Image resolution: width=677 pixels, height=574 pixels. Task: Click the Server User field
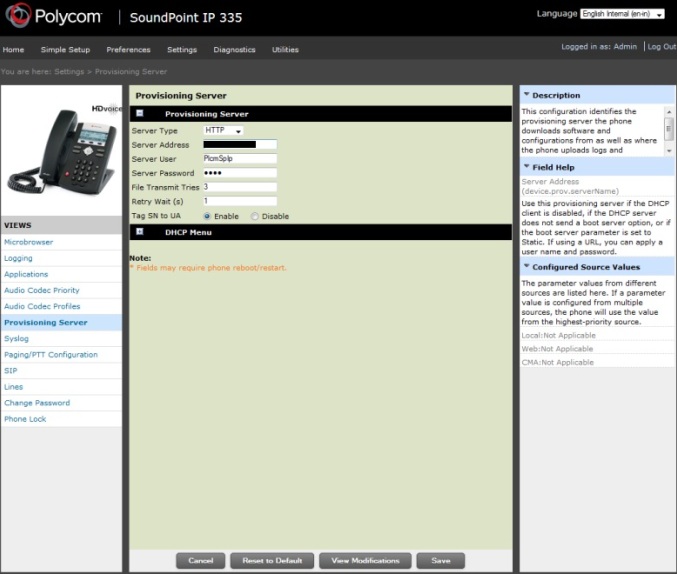pyautogui.click(x=240, y=159)
